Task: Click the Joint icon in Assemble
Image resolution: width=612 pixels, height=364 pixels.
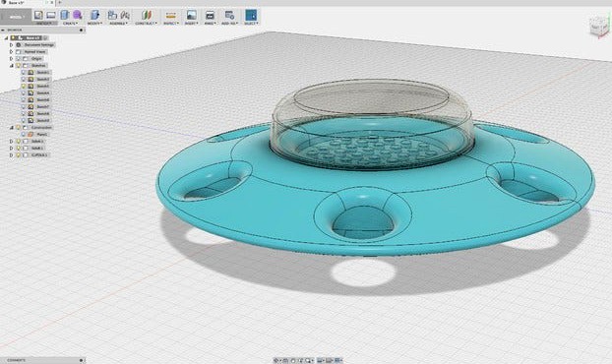Action: click(x=125, y=15)
